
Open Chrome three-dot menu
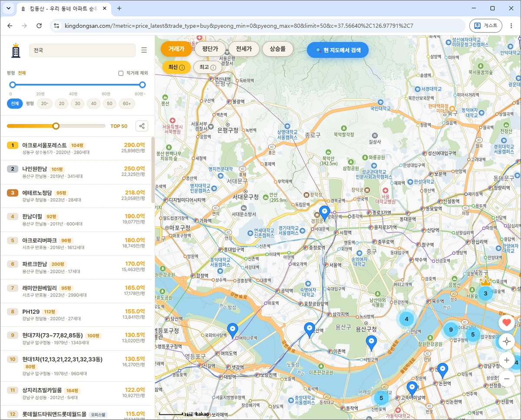[x=511, y=26]
